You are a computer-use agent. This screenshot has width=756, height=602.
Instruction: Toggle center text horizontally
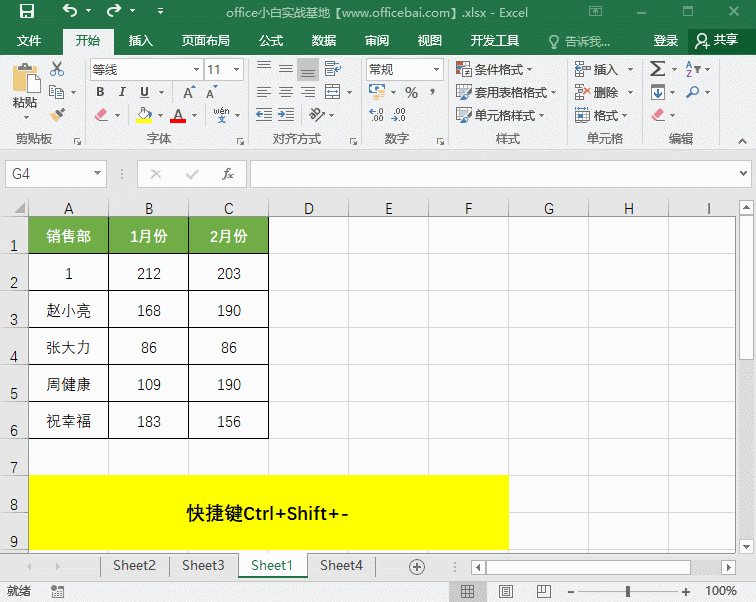point(286,92)
